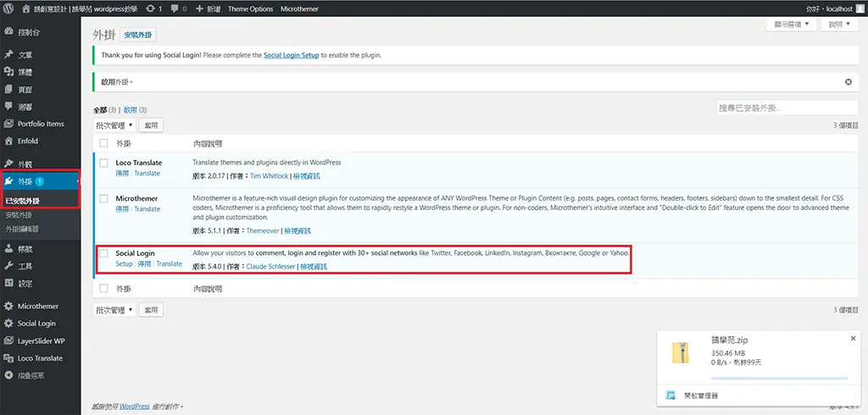This screenshot has height=415, width=868.
Task: Close the download popup
Action: click(853, 338)
